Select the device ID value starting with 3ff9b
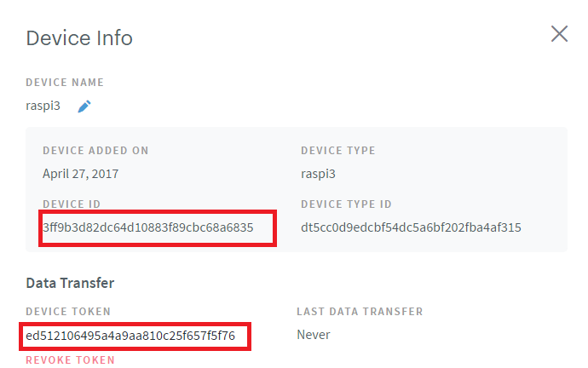588x368 pixels. [148, 227]
